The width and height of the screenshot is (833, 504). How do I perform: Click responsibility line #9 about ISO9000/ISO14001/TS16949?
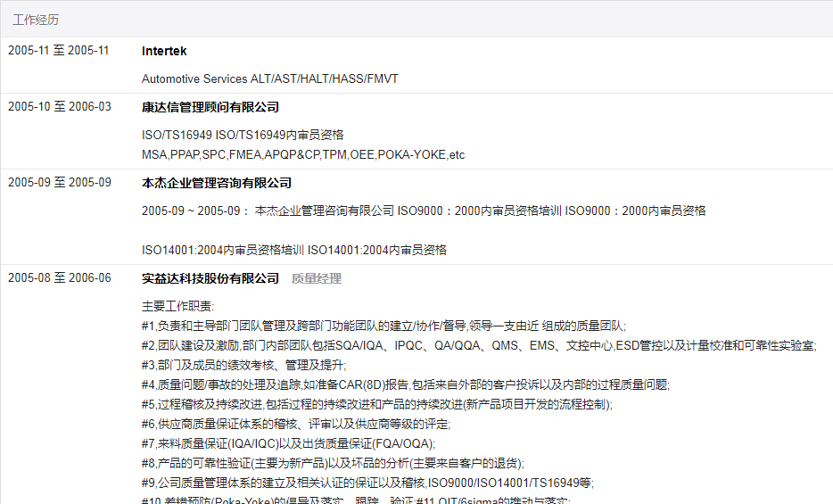367,483
